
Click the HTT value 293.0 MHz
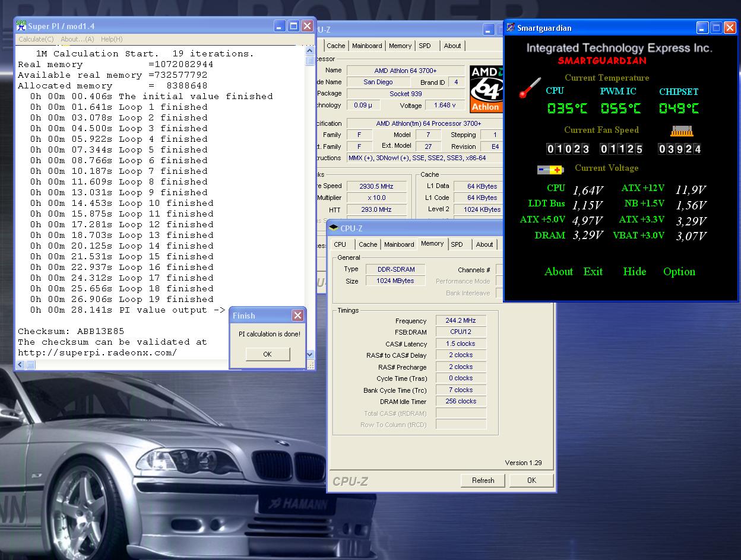pos(376,209)
